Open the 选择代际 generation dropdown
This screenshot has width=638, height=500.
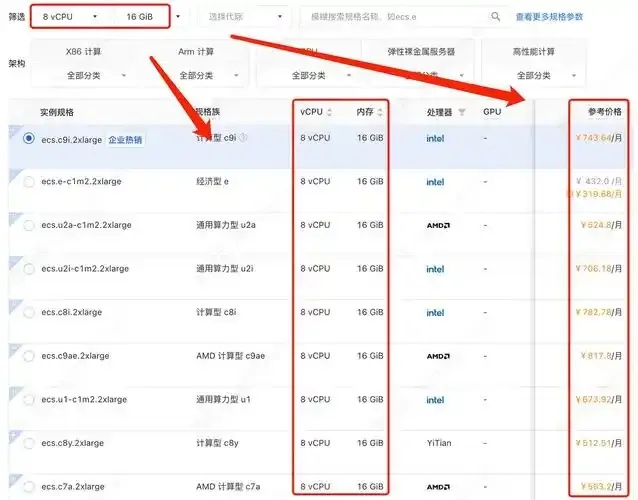245,17
